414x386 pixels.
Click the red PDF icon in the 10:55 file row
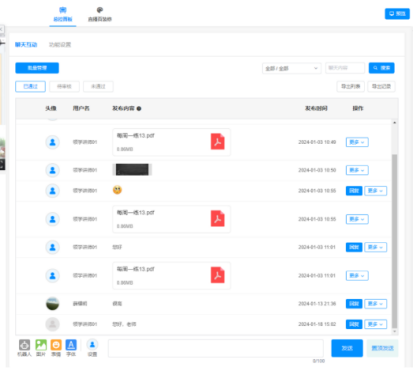click(x=218, y=219)
